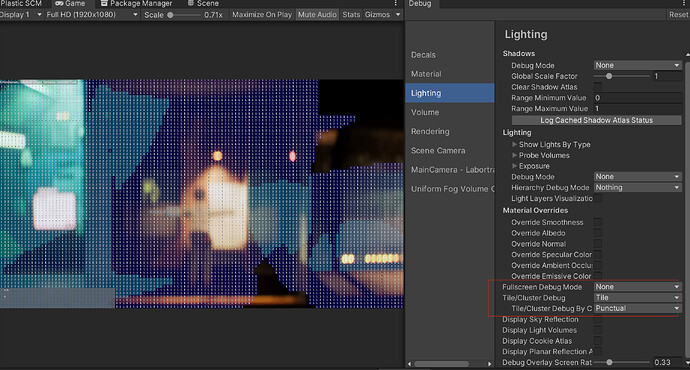Open Full HD resolution dropdown
690x370 pixels.
click(92, 15)
